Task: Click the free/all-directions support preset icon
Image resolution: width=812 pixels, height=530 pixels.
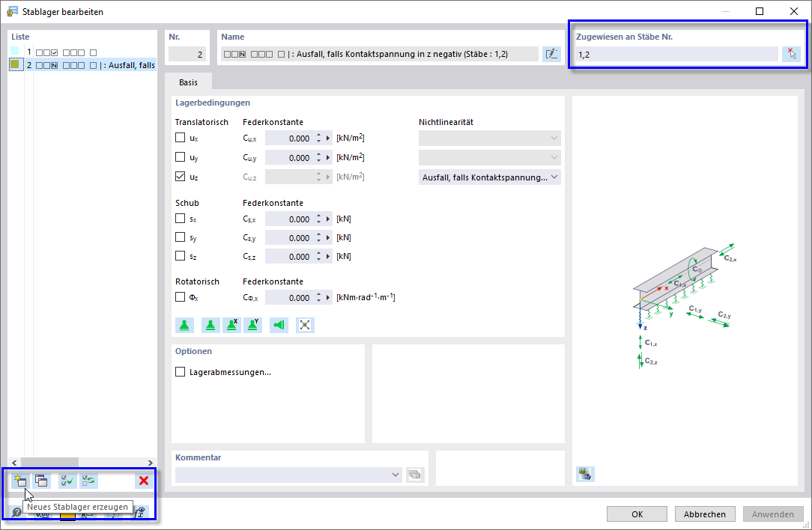Action: [305, 325]
